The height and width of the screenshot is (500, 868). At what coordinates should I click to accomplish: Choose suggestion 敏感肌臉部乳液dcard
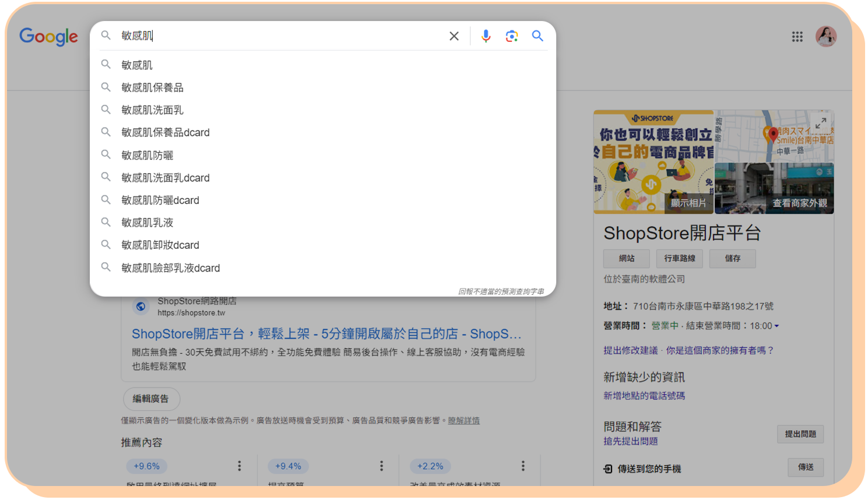pyautogui.click(x=323, y=268)
